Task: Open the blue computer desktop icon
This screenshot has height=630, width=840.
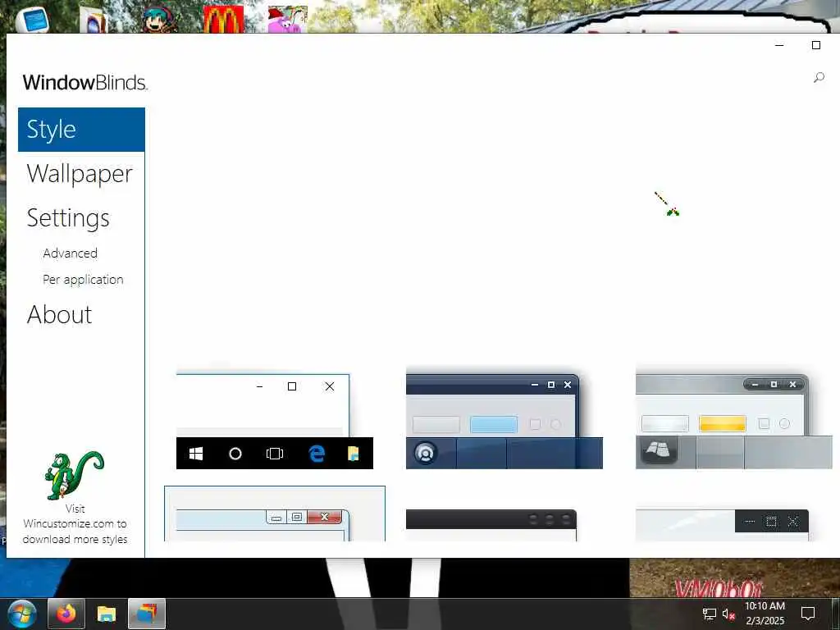Action: pyautogui.click(x=33, y=21)
